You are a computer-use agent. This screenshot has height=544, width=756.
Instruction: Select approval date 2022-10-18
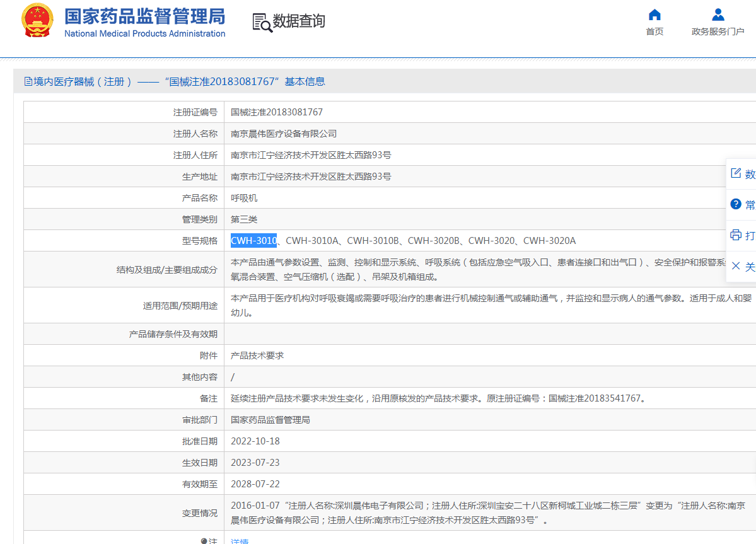(x=255, y=441)
